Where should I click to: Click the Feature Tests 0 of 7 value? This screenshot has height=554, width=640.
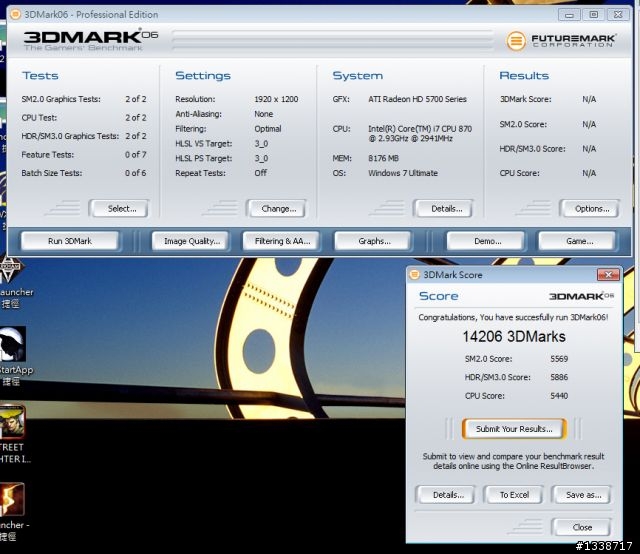click(136, 155)
